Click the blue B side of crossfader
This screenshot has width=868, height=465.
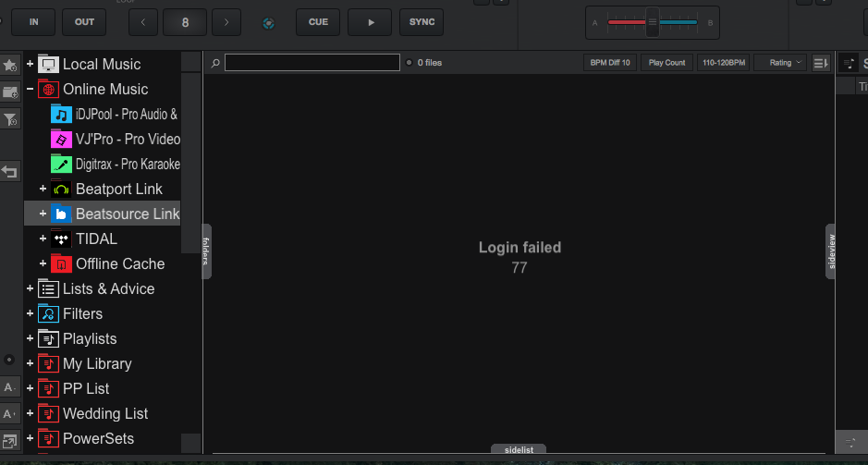click(679, 22)
